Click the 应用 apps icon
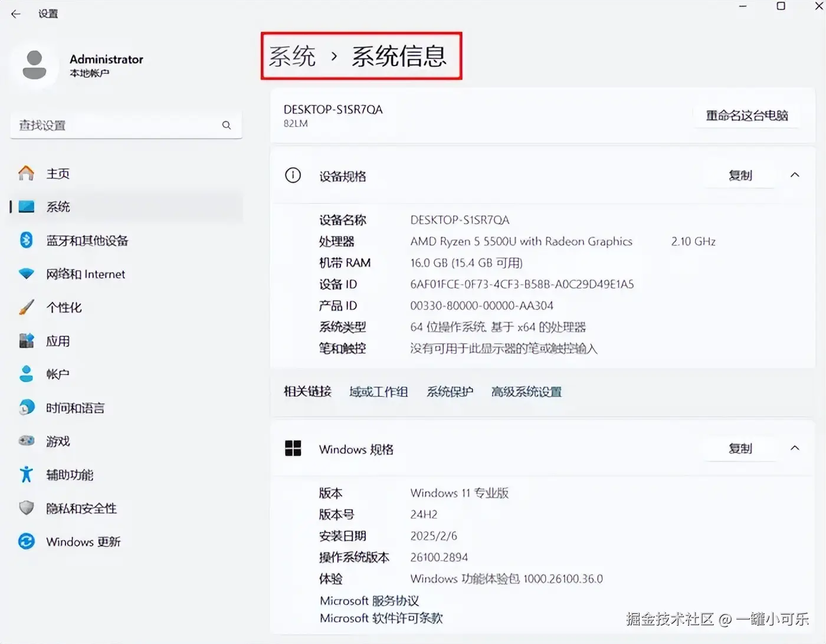This screenshot has width=826, height=644. click(x=27, y=341)
